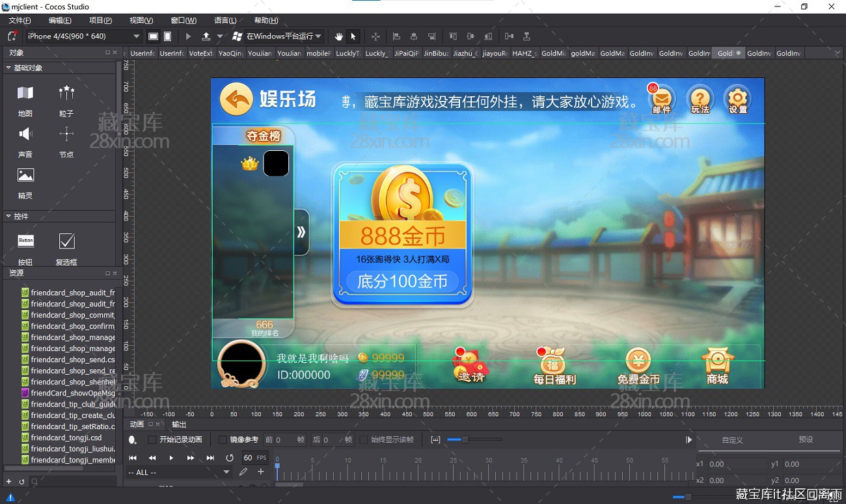This screenshot has height=504, width=846.
Task: Click the Particle (粒子) object icon
Action: coord(66,94)
